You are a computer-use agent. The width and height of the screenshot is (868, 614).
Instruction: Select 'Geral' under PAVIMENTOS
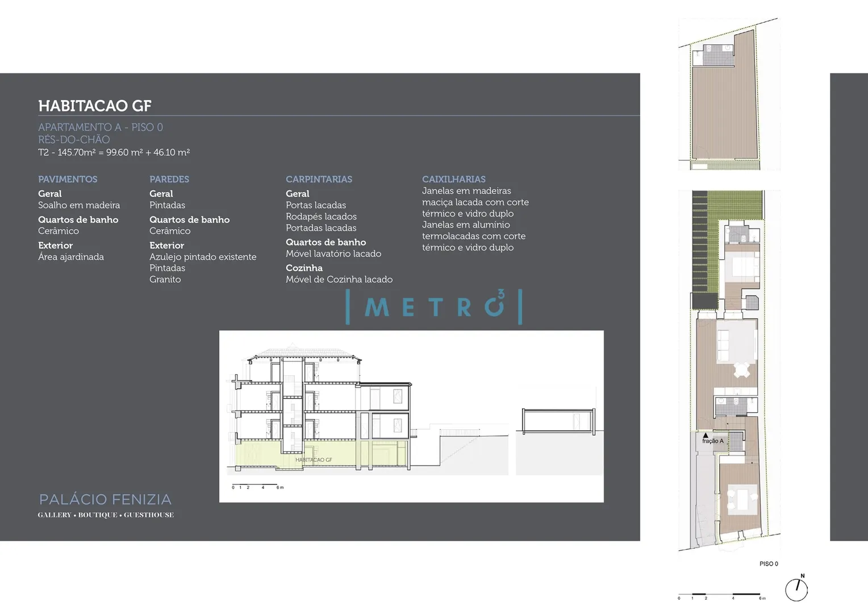click(50, 194)
